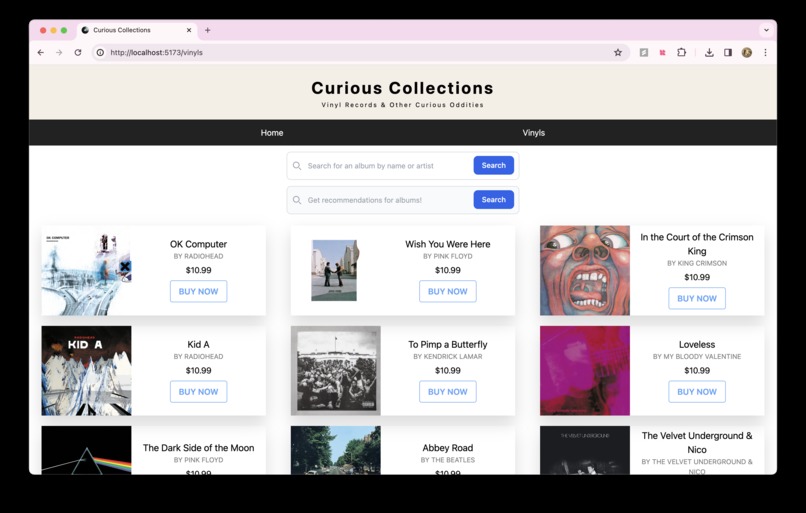Click the BY MY BLOODY VALENTINE artist line
This screenshot has height=513, width=806.
[697, 357]
